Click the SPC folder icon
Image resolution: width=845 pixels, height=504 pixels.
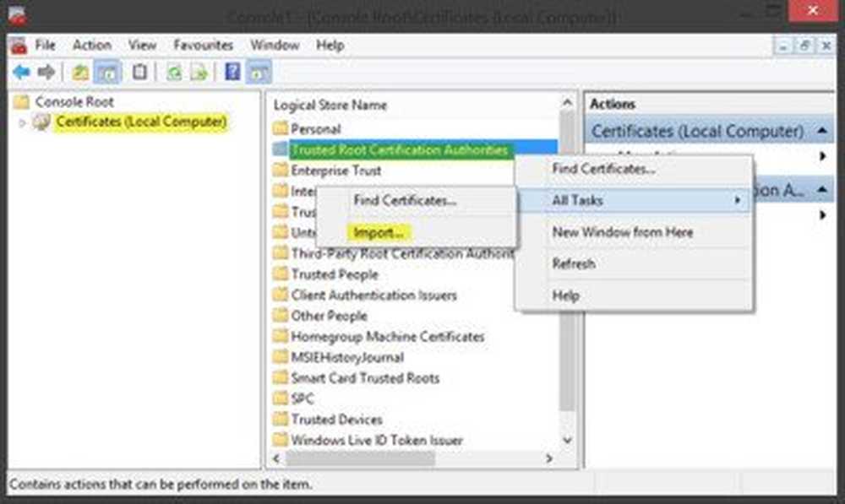(281, 398)
